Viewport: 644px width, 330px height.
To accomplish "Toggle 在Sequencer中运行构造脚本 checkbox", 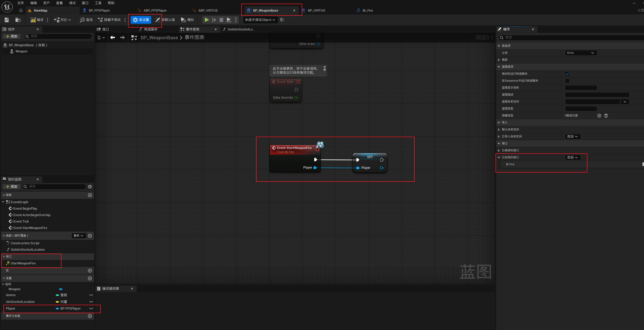I will [567, 81].
